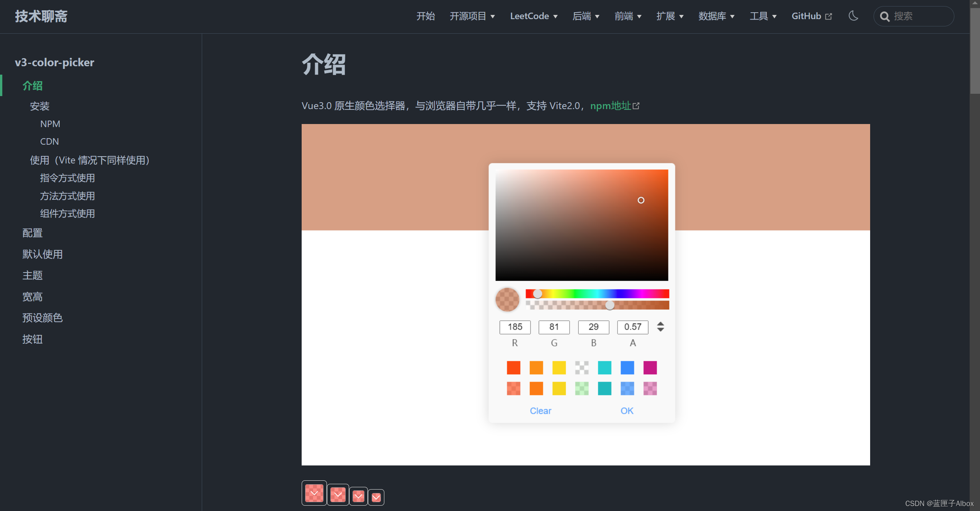Focus the R value field
This screenshot has height=511, width=980.
point(515,327)
